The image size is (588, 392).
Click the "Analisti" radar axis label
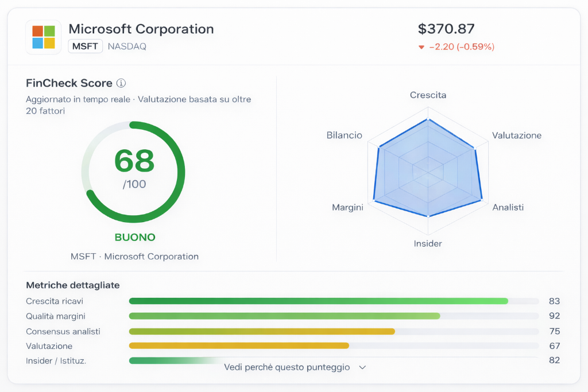508,207
